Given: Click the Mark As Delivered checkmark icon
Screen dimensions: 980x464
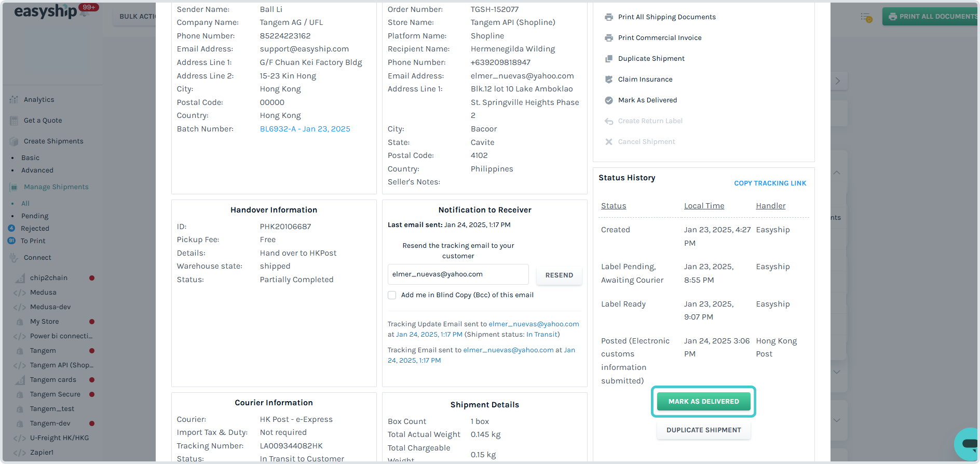Looking at the screenshot, I should click(x=609, y=100).
